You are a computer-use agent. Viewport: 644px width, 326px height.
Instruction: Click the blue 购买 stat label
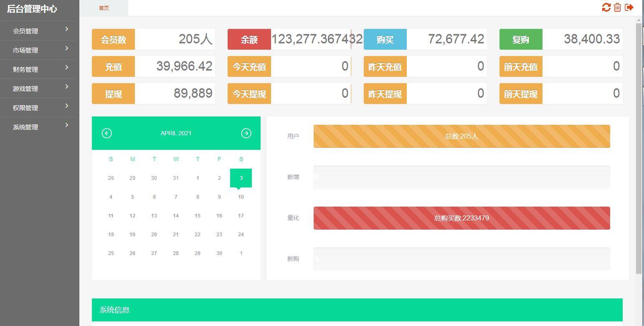coord(385,40)
